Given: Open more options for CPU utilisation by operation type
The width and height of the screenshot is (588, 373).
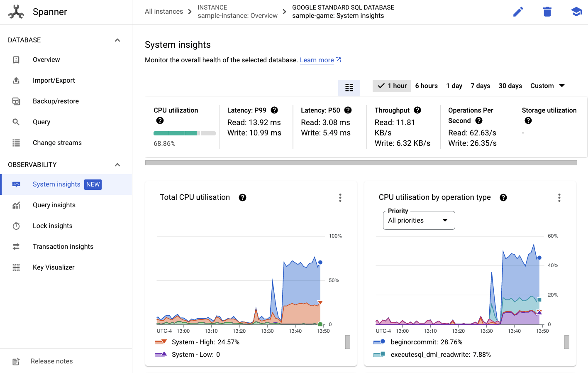Looking at the screenshot, I should pyautogui.click(x=559, y=198).
